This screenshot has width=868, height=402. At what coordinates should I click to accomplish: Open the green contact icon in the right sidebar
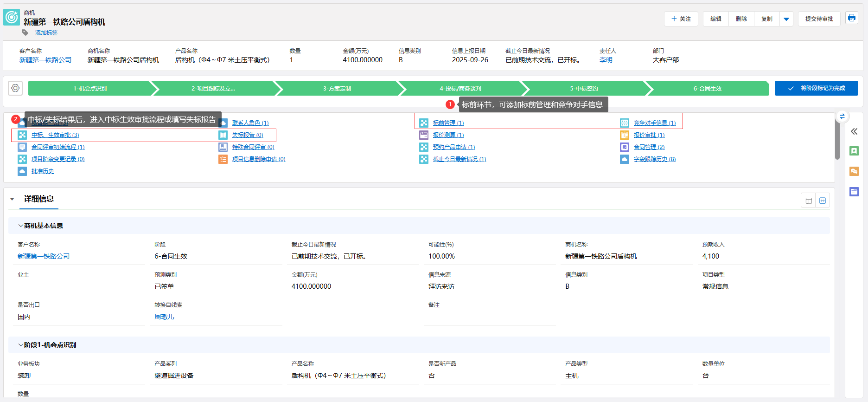pyautogui.click(x=854, y=151)
